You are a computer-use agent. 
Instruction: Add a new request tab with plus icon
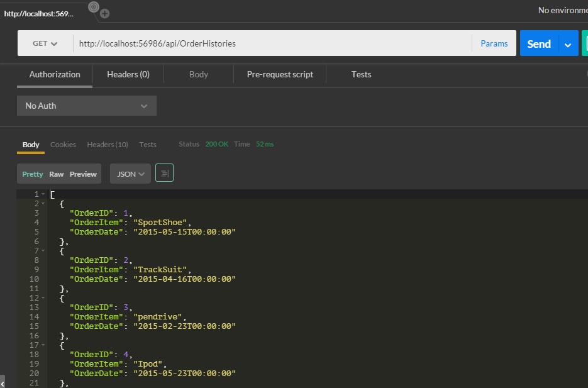[x=105, y=13]
